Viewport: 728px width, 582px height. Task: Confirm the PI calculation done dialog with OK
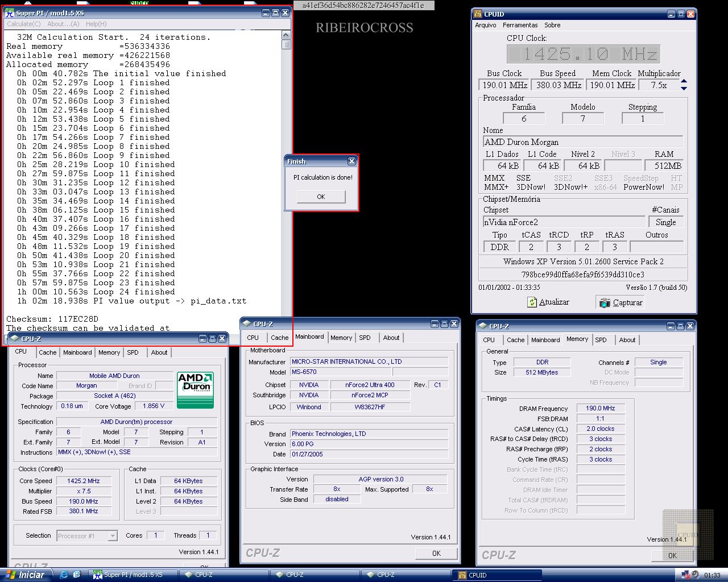point(321,197)
